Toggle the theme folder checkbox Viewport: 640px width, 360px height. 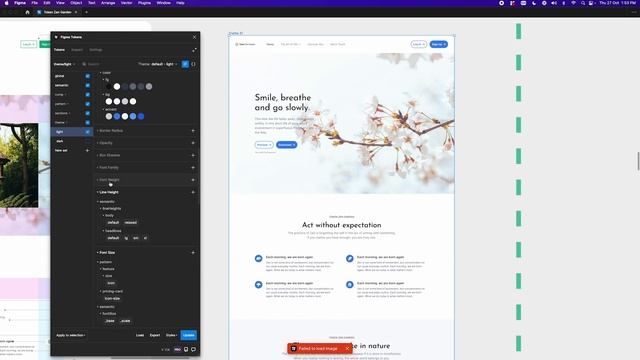(87, 122)
